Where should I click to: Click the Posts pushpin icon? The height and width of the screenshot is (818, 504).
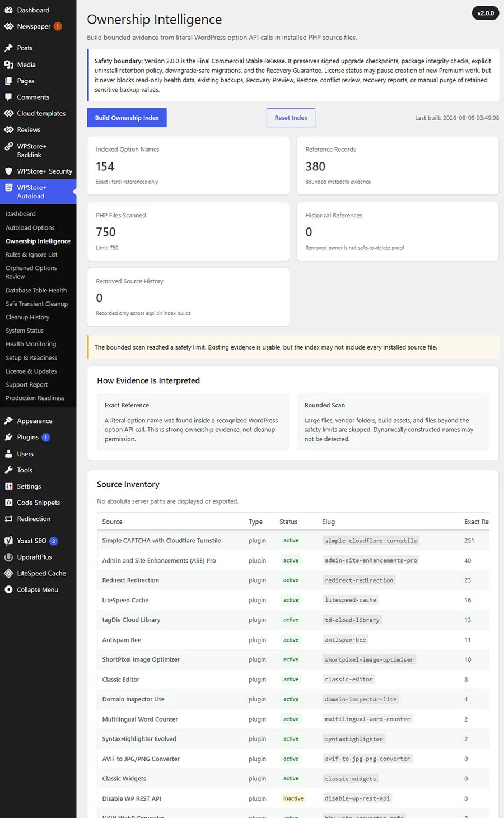tap(8, 48)
